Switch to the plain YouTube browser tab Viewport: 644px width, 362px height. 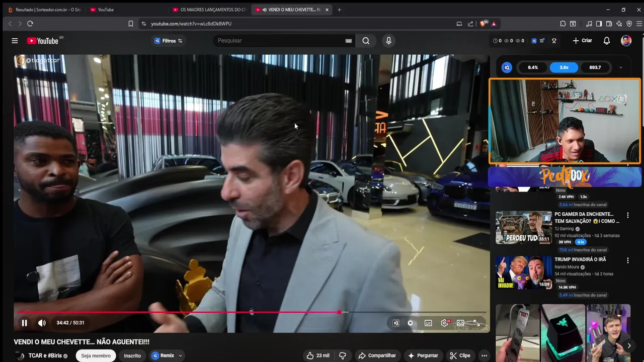click(x=126, y=10)
